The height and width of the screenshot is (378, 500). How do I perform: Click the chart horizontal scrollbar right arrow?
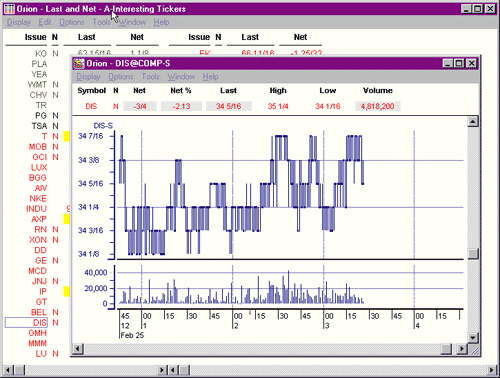462,349
